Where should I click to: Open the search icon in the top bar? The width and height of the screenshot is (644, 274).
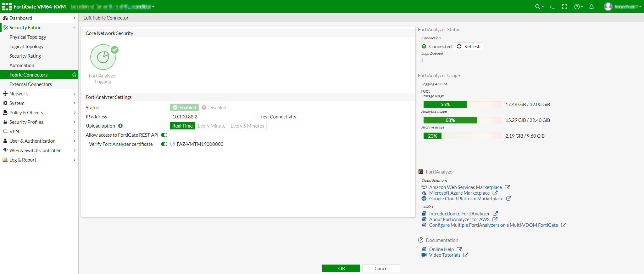point(539,7)
